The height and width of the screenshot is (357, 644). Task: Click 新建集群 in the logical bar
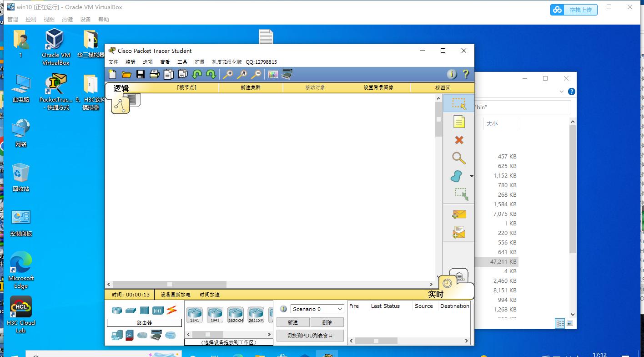251,87
